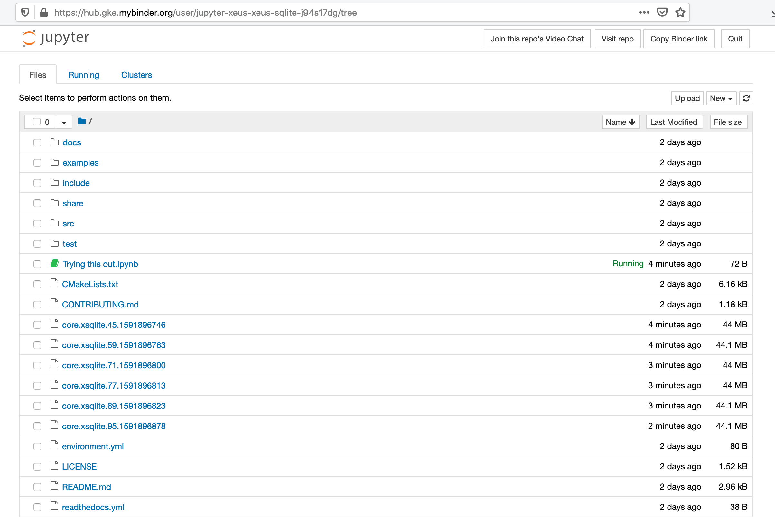
Task: Click the Copy Binder link button
Action: [679, 38]
